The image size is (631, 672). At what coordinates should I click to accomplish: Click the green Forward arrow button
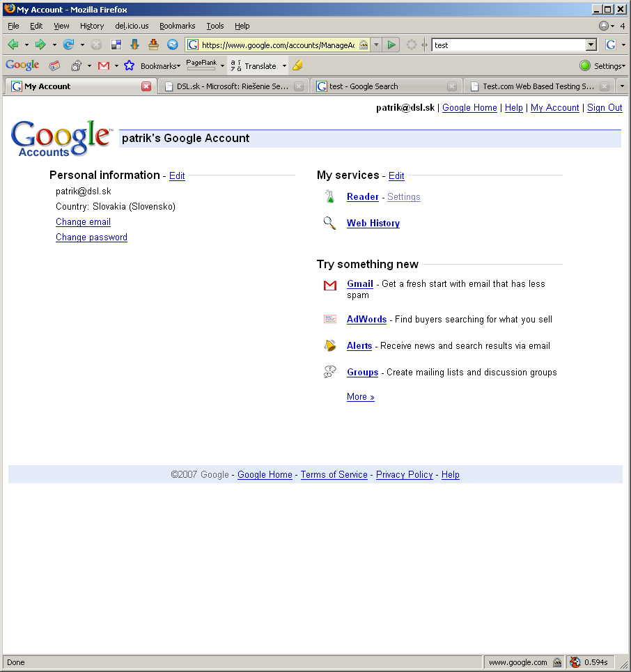pyautogui.click(x=40, y=44)
